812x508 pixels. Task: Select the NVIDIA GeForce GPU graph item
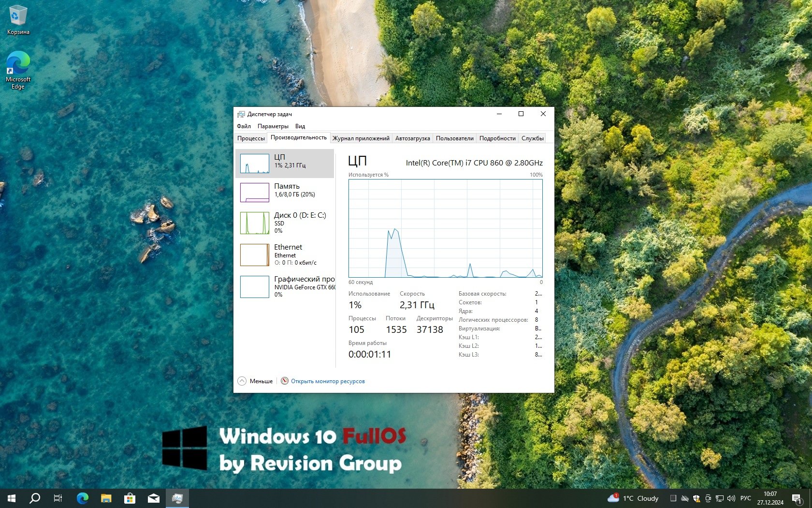[x=285, y=286]
